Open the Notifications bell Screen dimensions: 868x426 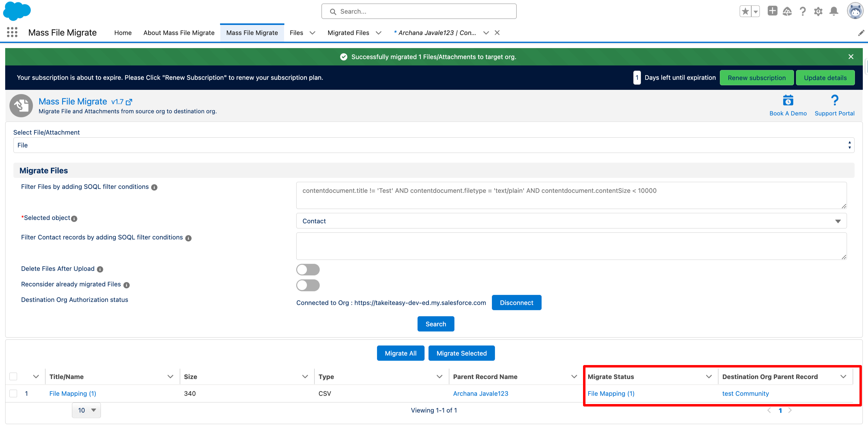pyautogui.click(x=834, y=12)
